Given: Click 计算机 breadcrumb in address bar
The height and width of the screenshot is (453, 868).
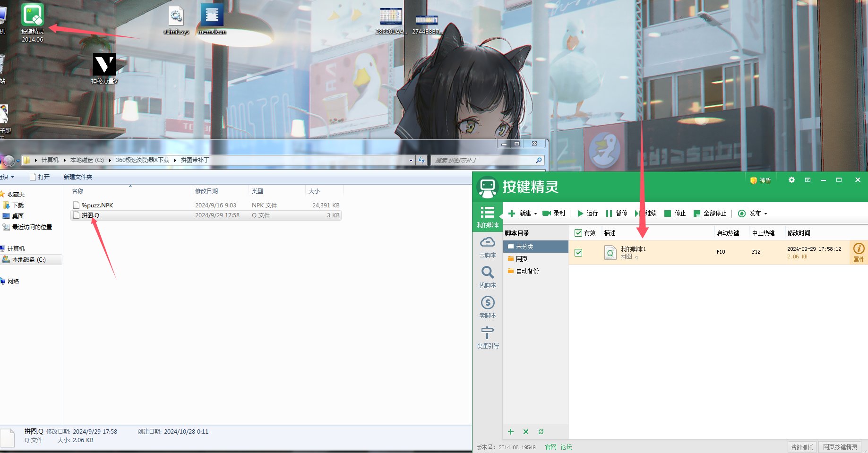Looking at the screenshot, I should (x=50, y=160).
